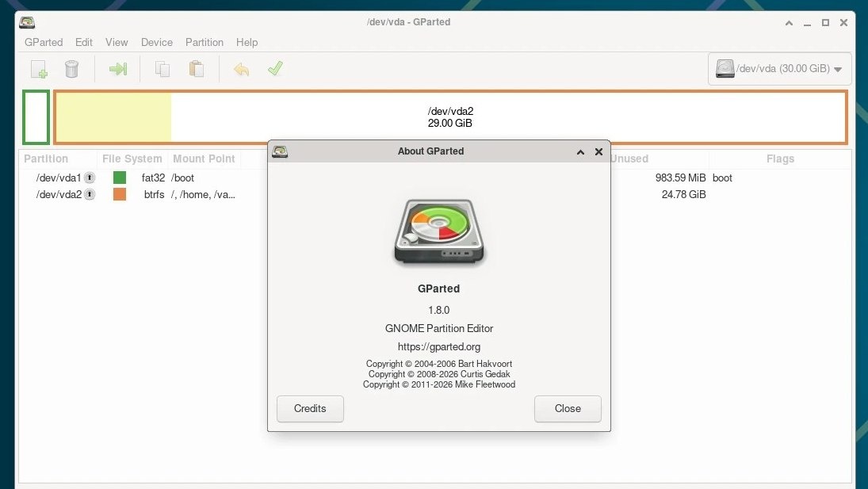The height and width of the screenshot is (489, 868).
Task: Click the bold GParted name in About dialog
Action: pos(439,288)
